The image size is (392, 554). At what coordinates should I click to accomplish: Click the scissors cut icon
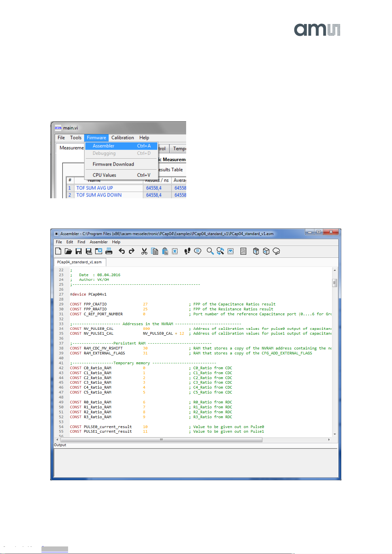[x=144, y=252]
